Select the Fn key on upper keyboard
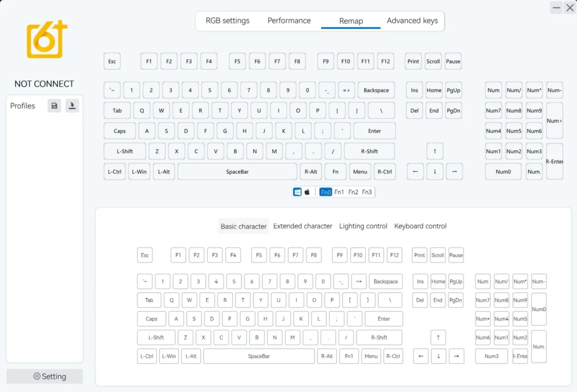Image resolution: width=577 pixels, height=392 pixels. (335, 172)
